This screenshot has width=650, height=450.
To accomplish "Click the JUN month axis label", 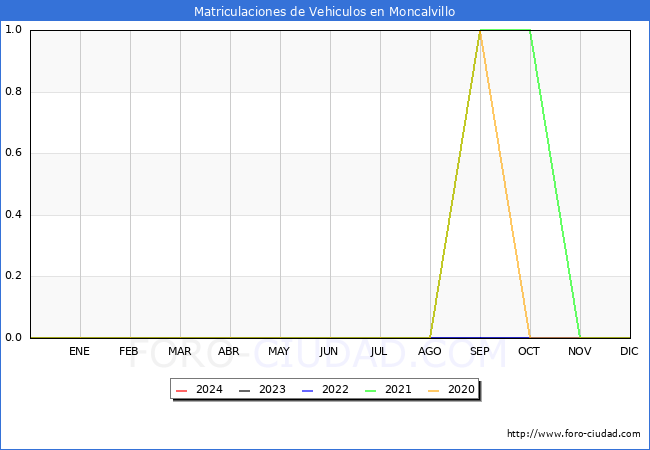I will coord(329,351).
